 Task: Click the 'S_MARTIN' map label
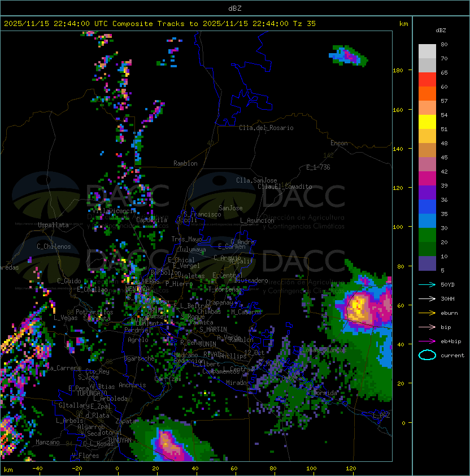coord(213,330)
